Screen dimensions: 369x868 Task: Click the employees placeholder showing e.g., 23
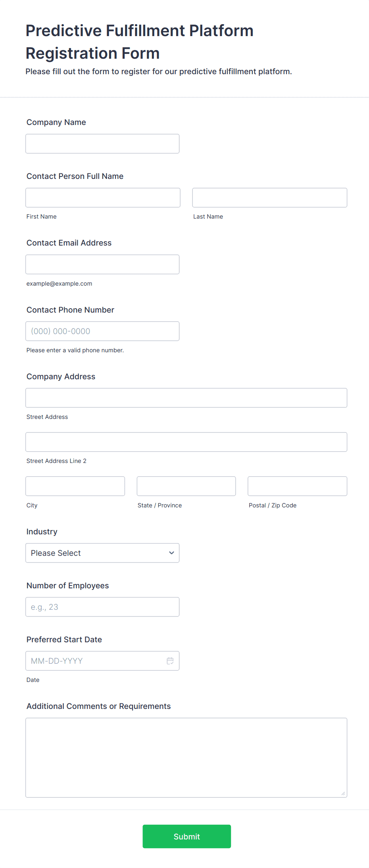tap(102, 607)
